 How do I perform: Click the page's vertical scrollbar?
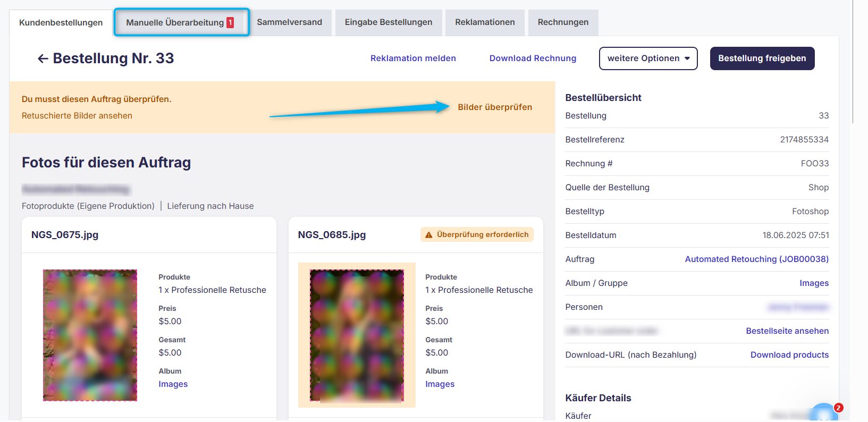(853, 62)
